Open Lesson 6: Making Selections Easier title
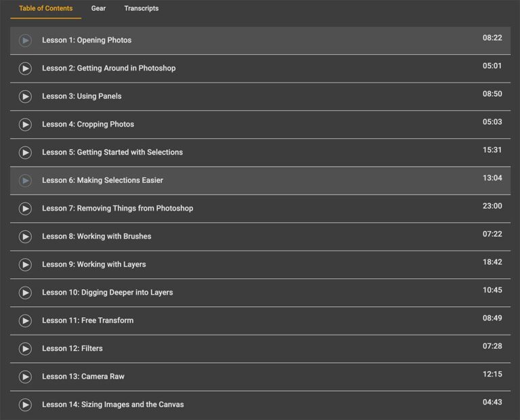The height and width of the screenshot is (420, 520). tap(102, 181)
